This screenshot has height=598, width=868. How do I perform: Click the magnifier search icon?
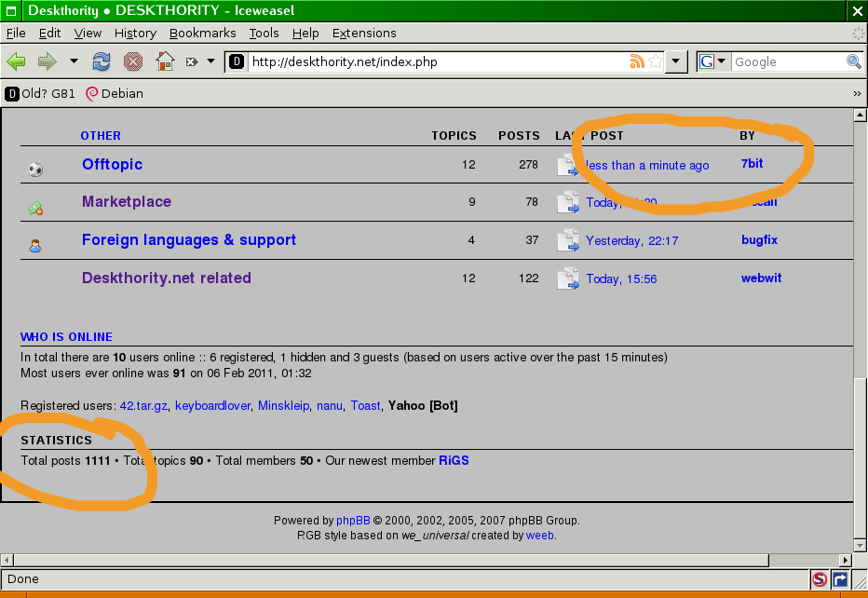pos(853,62)
